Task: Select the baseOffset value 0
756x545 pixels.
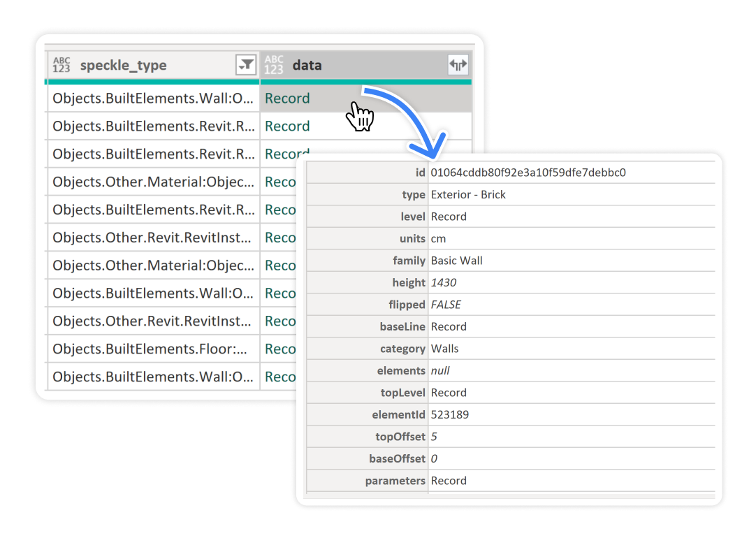Action: click(434, 458)
